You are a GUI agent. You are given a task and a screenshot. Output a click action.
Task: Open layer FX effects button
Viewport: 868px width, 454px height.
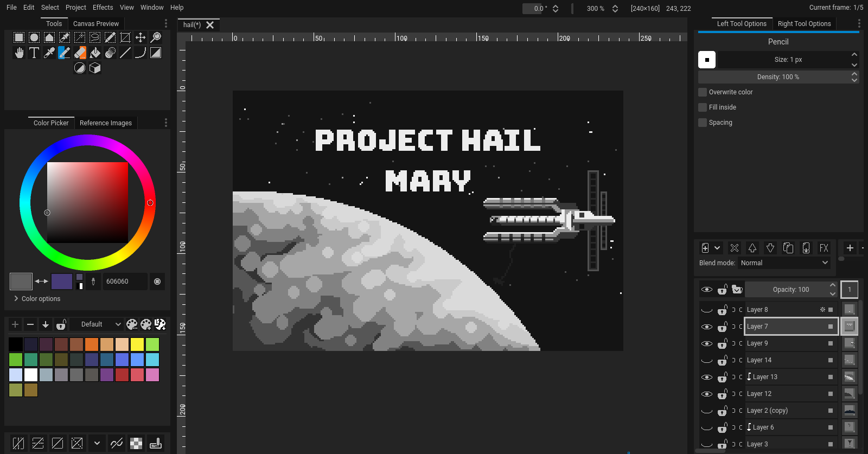point(824,248)
